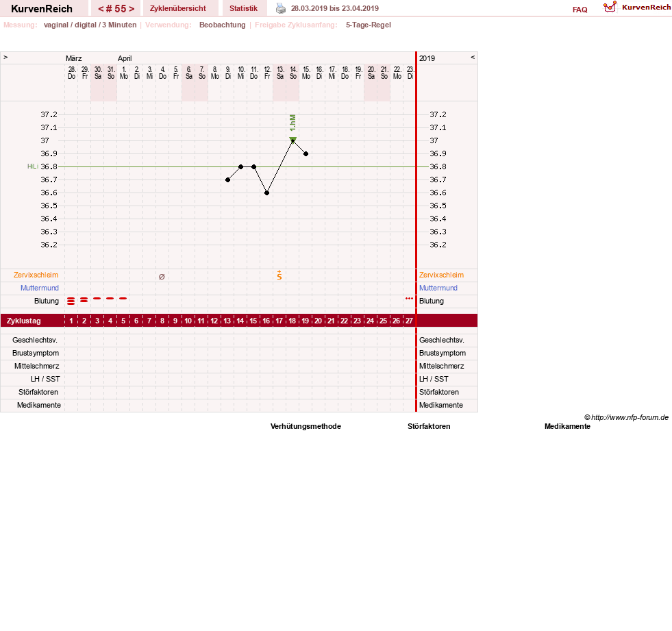The width and height of the screenshot is (672, 631).
Task: Click the spotting dots on cycle day 27
Action: (x=409, y=298)
